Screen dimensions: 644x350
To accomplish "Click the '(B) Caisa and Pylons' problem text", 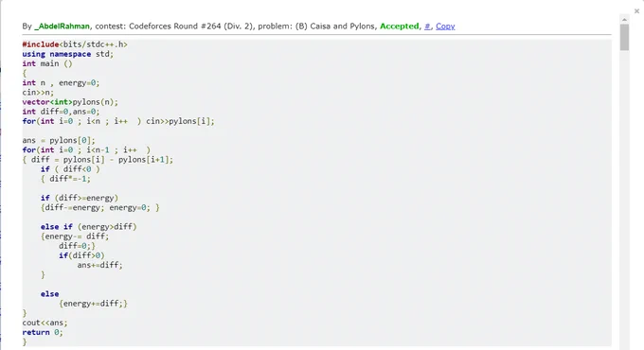I will tap(334, 26).
